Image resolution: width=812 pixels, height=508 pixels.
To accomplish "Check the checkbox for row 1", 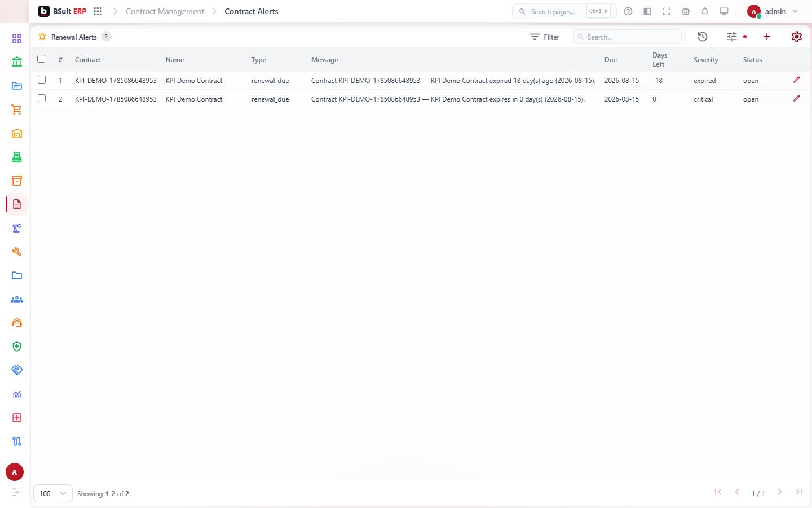I will coord(42,80).
